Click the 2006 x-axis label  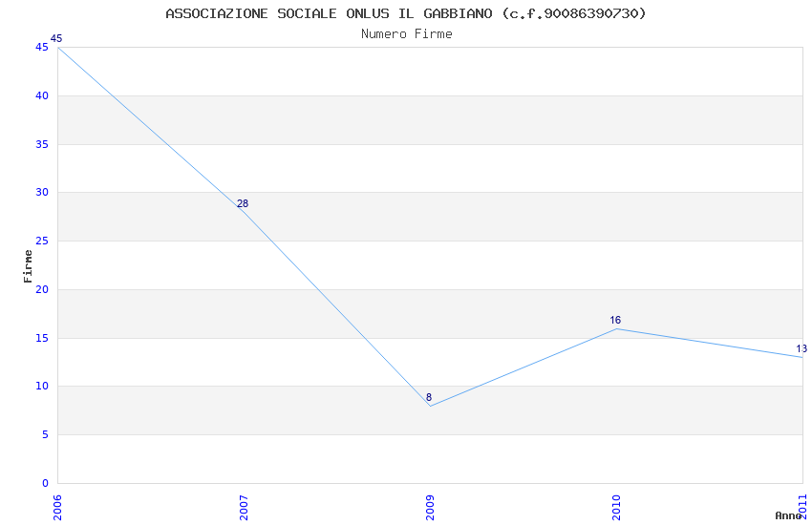[x=57, y=508]
